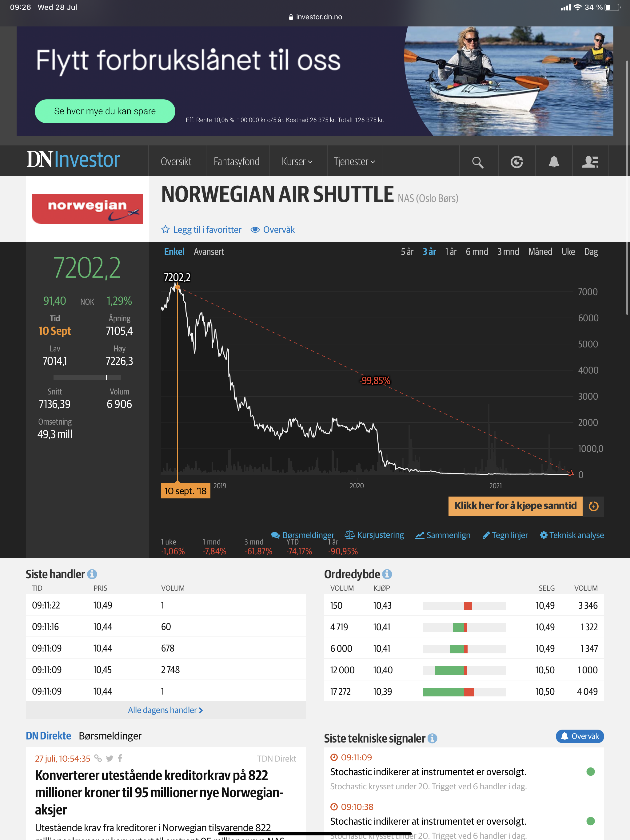The image size is (630, 840).
Task: Click the DN Investor logo
Action: pos(73,160)
